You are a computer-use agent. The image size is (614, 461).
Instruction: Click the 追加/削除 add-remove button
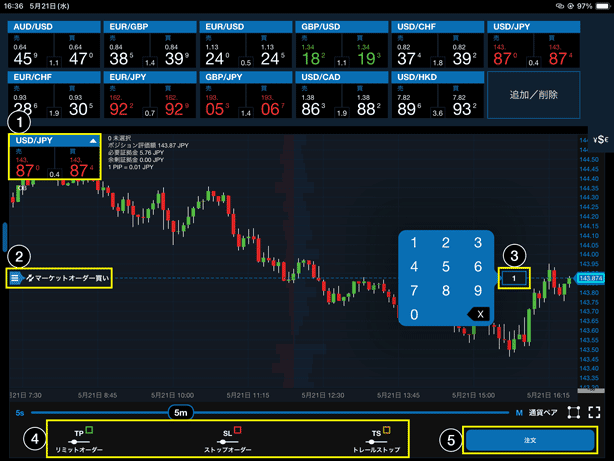(x=533, y=95)
